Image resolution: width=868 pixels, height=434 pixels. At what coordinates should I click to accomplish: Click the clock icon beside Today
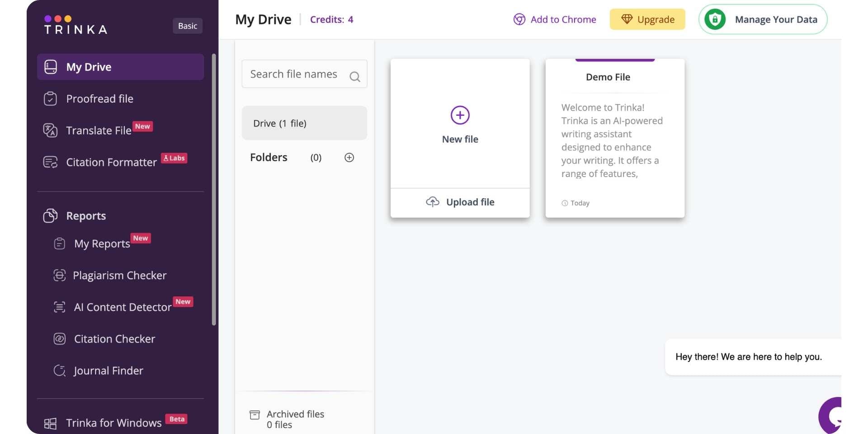pyautogui.click(x=565, y=203)
